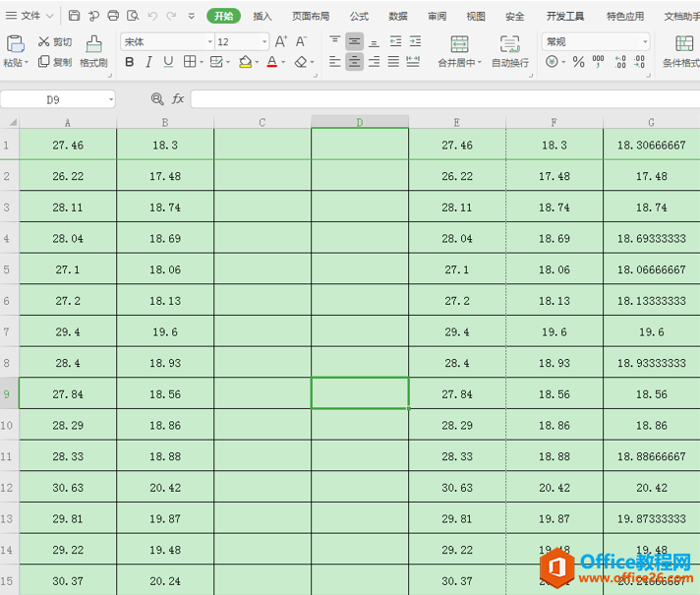Toggle Underline formatting
The width and height of the screenshot is (700, 595).
click(168, 62)
